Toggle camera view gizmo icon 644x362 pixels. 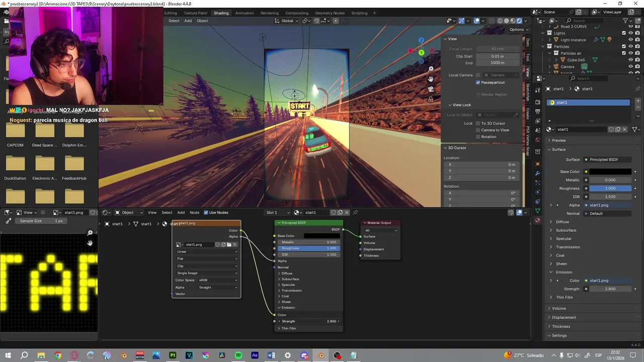click(x=431, y=89)
